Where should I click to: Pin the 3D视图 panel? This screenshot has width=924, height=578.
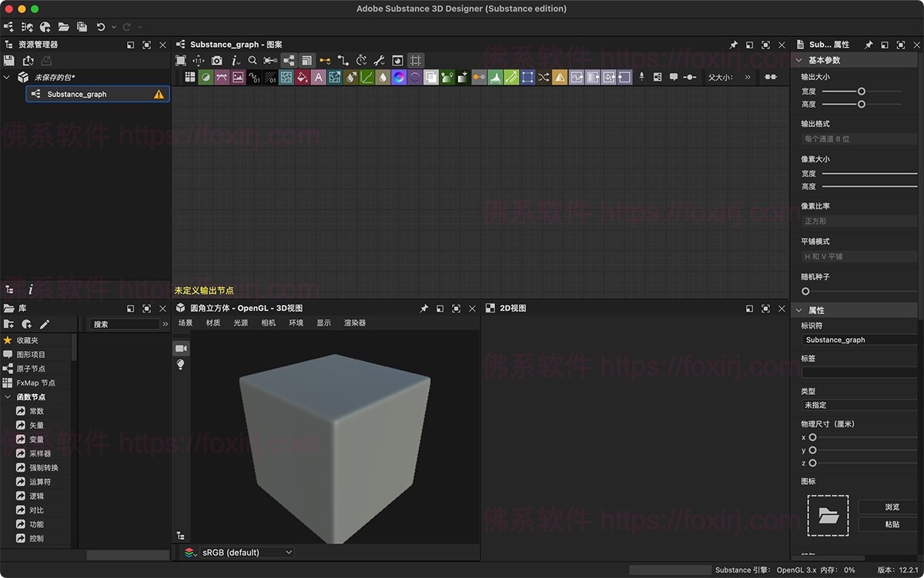coord(423,308)
